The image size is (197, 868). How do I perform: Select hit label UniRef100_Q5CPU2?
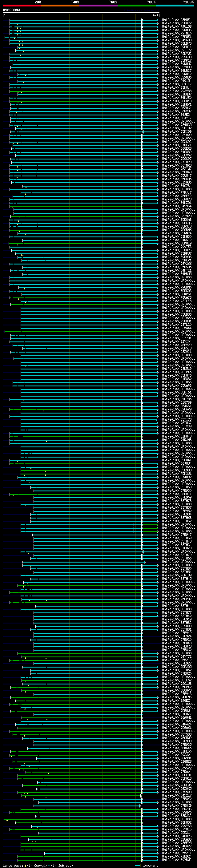pos(176,599)
